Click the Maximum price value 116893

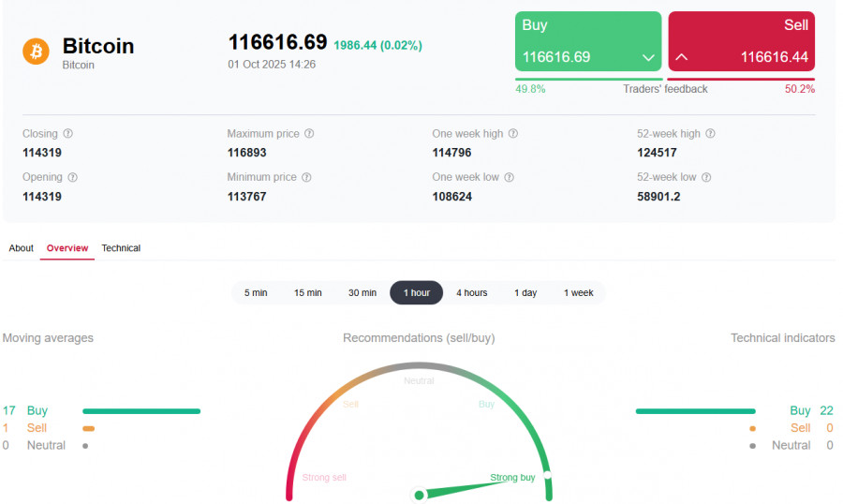(x=246, y=153)
